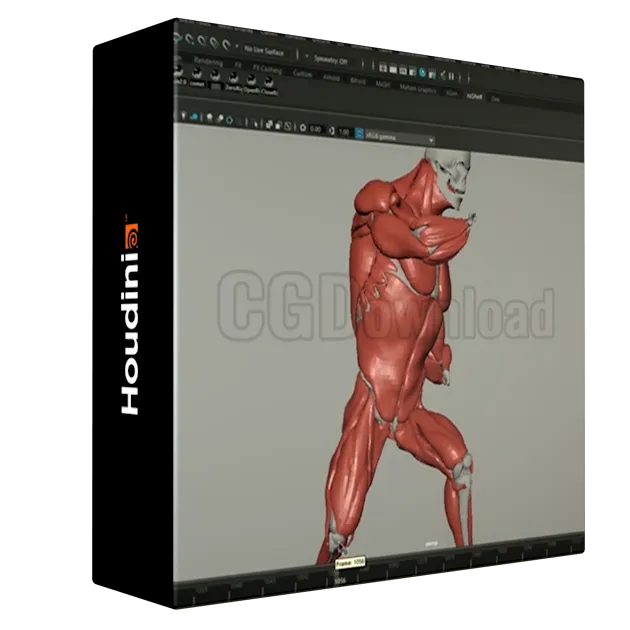The height and width of the screenshot is (630, 630).
Task: Click the Gamma reset icon
Action: (x=331, y=131)
